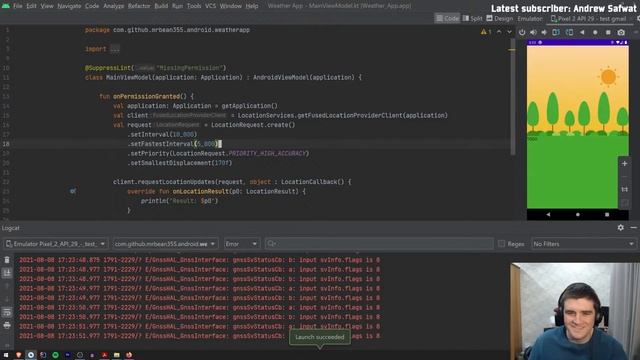Click the emulator toolbar Overview square
This screenshot has width=640, height=360.
[608, 32]
